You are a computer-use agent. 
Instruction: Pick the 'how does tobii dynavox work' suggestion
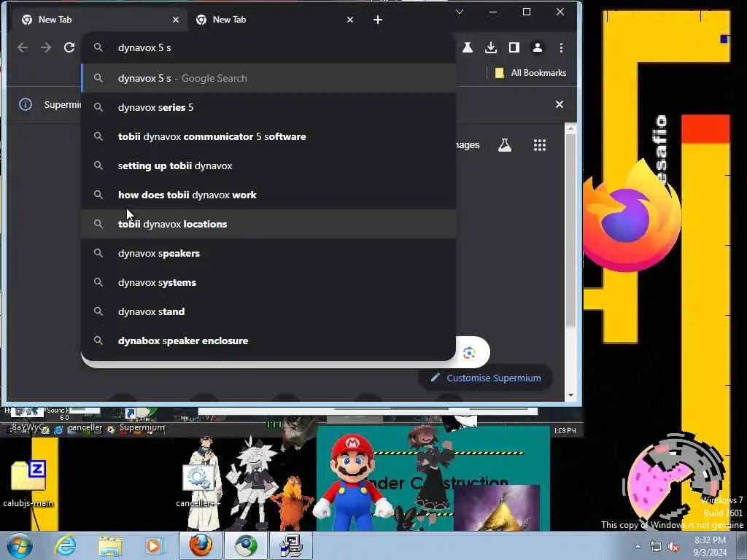pyautogui.click(x=268, y=195)
